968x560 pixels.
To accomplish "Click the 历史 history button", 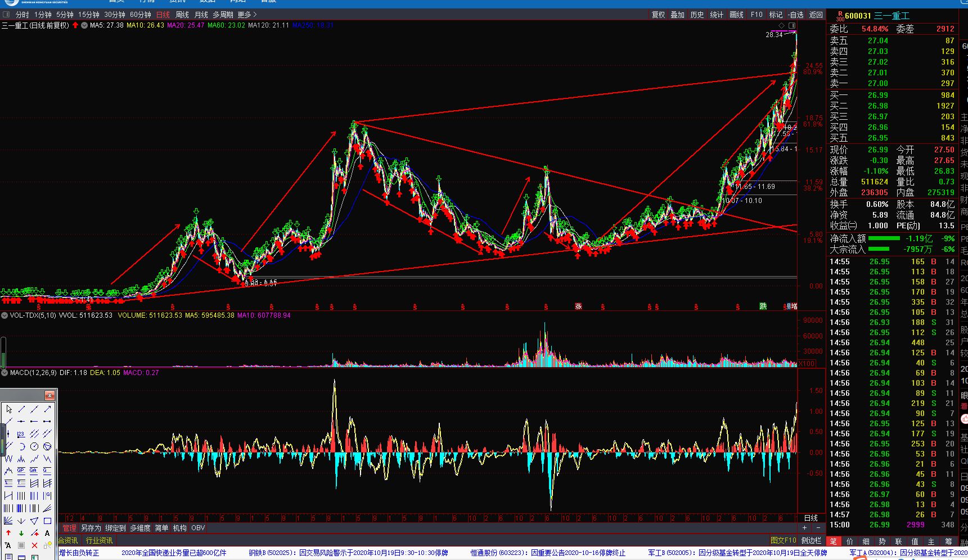I will tap(697, 15).
